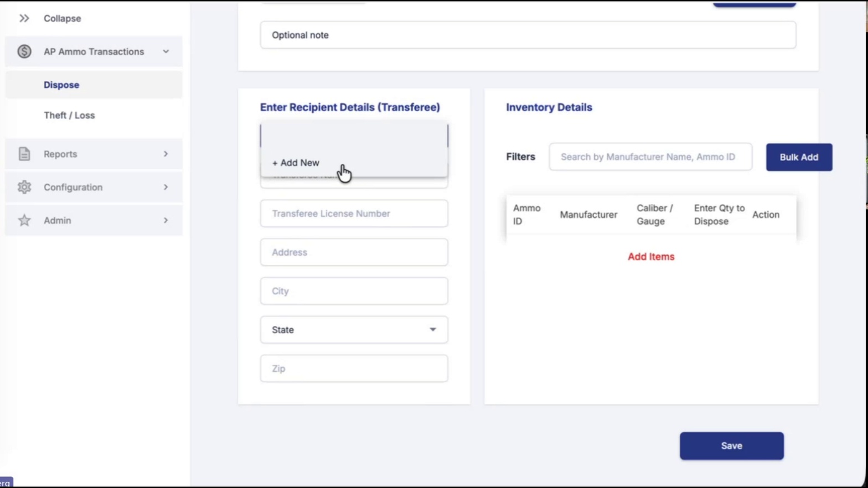Click the Optional note field
The width and height of the screenshot is (868, 488).
pyautogui.click(x=528, y=35)
